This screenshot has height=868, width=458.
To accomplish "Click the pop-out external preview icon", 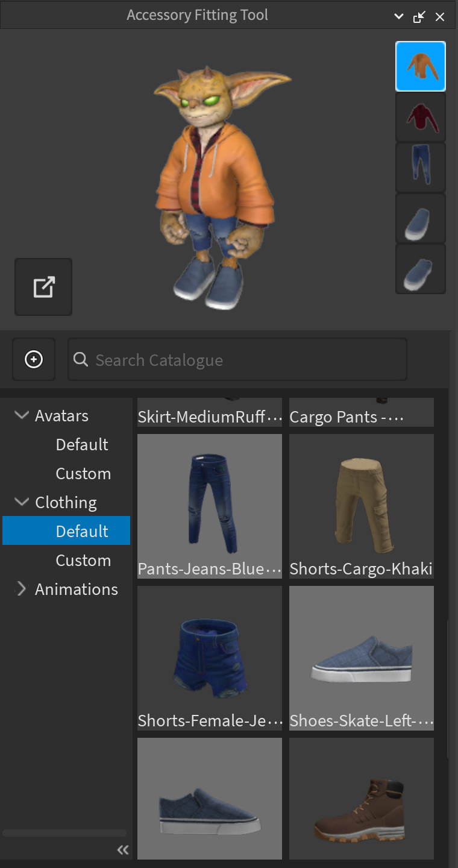I will [x=43, y=287].
